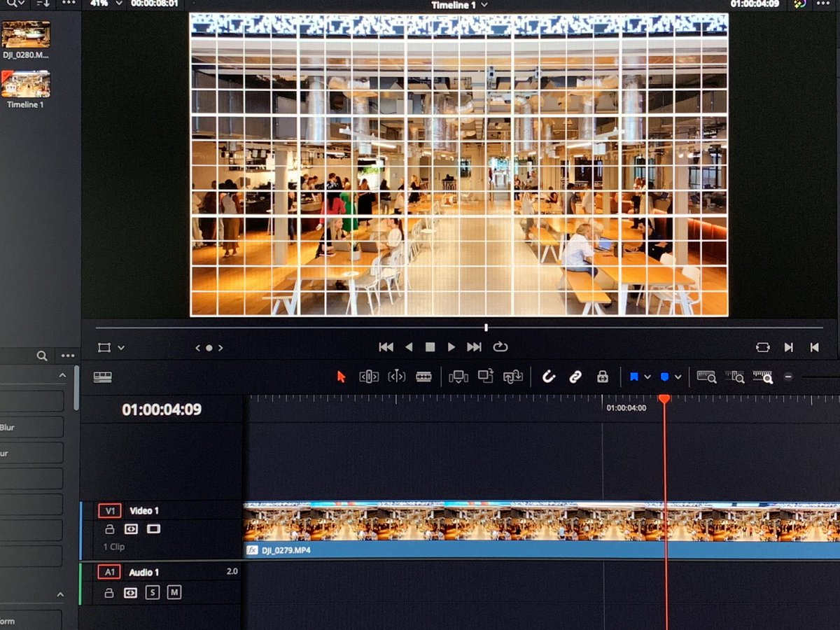Click the full extent zoom icon
The width and height of the screenshot is (840, 630).
coord(706,378)
